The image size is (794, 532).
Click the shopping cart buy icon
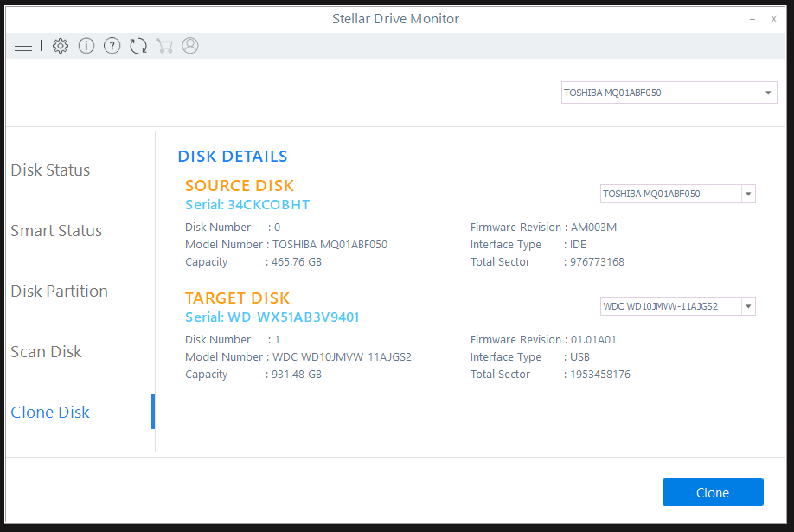point(164,46)
